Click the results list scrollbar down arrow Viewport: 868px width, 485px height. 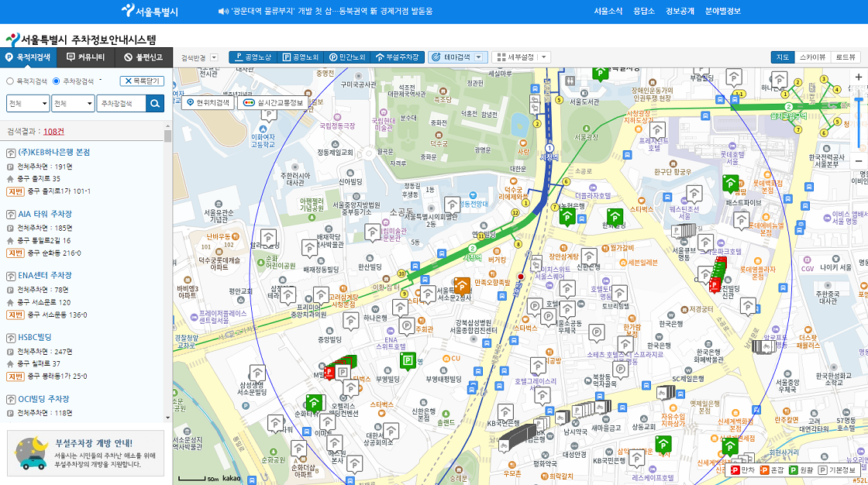167,418
